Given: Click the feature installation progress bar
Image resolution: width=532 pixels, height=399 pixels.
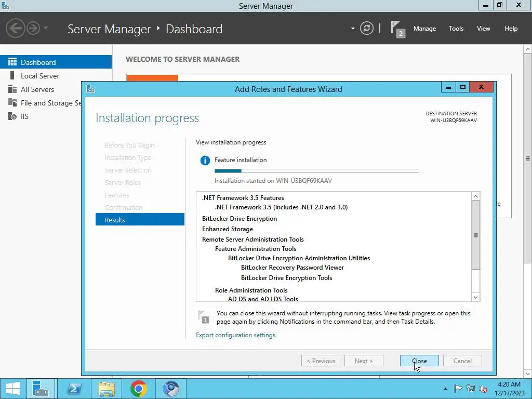Looking at the screenshot, I should [x=316, y=171].
